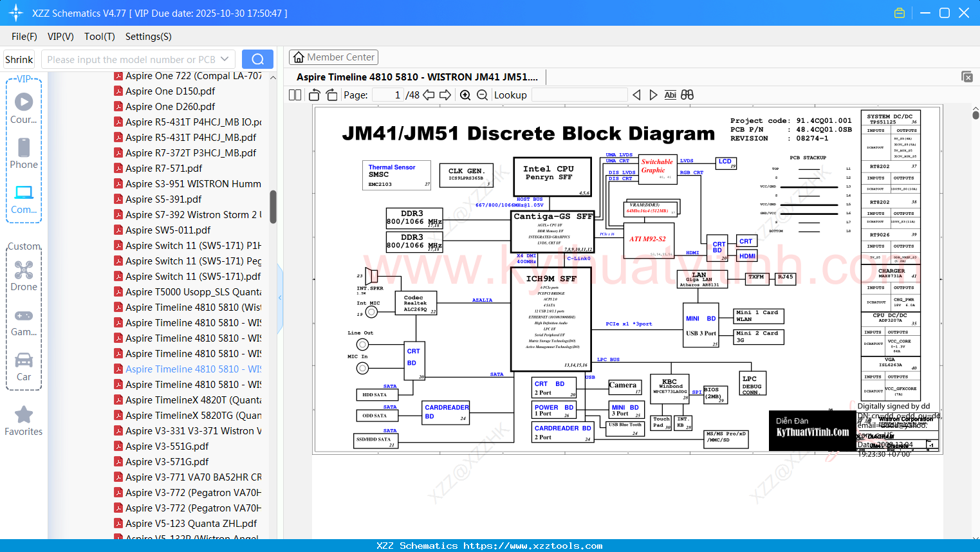
Task: Click the blue search magnifier button
Action: [x=257, y=59]
